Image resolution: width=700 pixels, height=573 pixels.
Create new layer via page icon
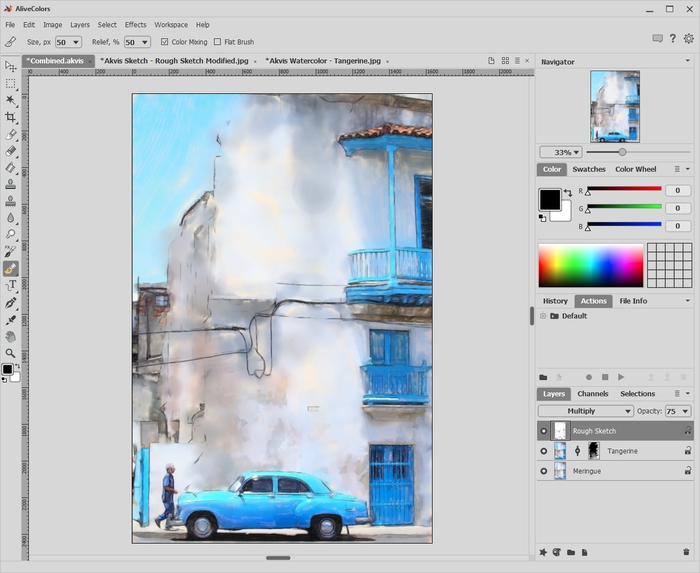(584, 552)
